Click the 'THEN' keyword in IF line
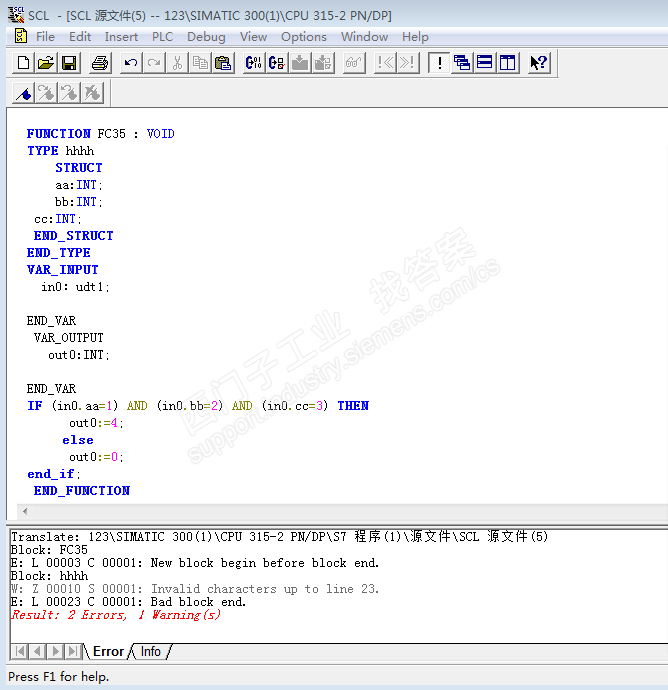The width and height of the screenshot is (668, 690). (x=353, y=406)
